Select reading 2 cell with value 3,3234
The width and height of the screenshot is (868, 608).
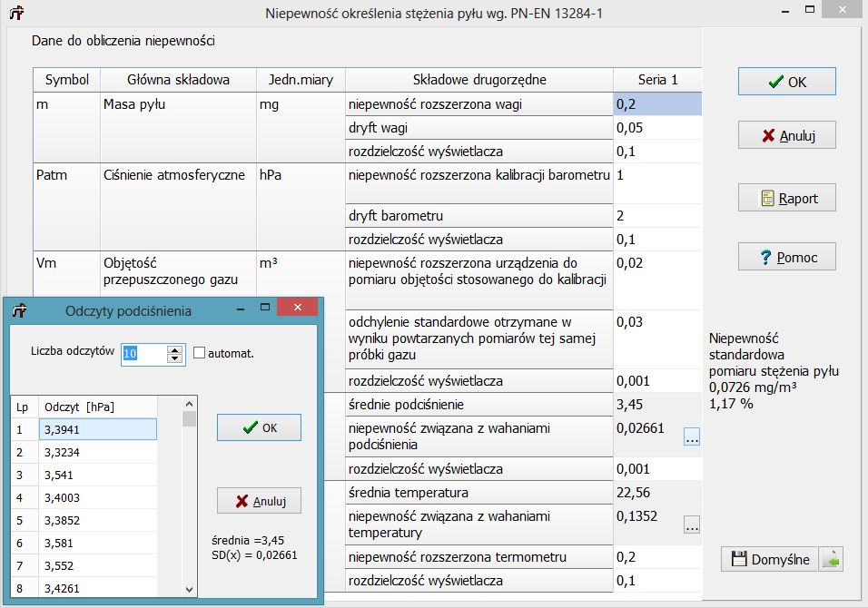click(x=98, y=452)
